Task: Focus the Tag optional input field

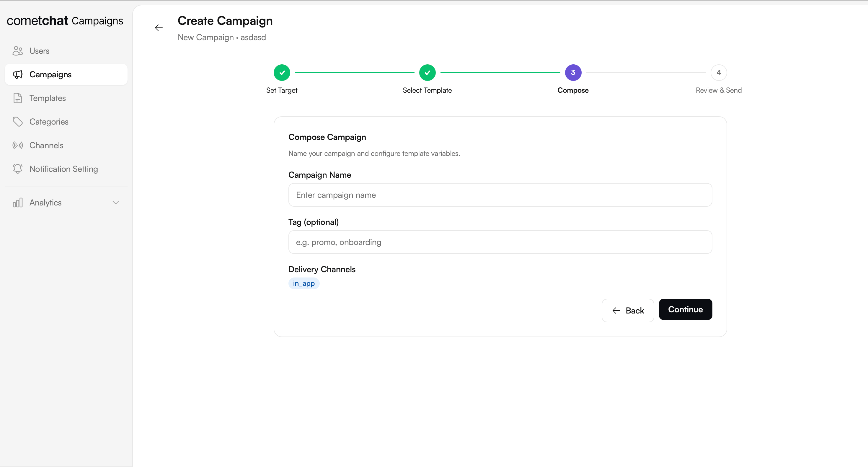Action: pyautogui.click(x=500, y=242)
